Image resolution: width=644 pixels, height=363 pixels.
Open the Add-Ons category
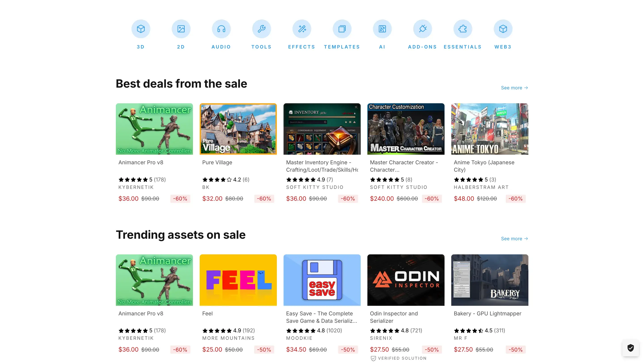click(422, 34)
